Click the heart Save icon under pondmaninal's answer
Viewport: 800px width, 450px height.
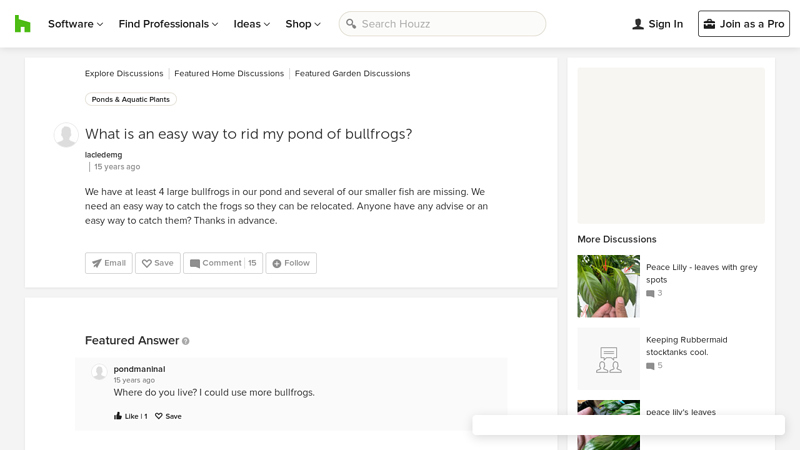point(159,416)
